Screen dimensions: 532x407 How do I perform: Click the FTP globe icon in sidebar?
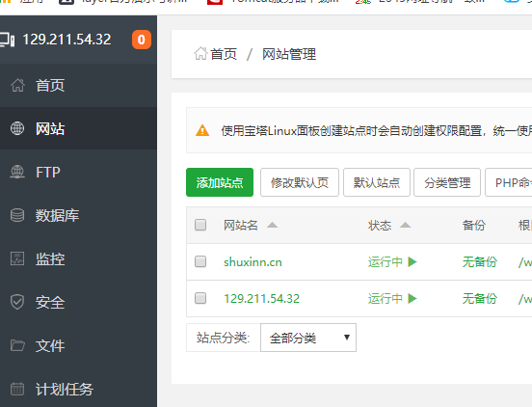coord(17,172)
